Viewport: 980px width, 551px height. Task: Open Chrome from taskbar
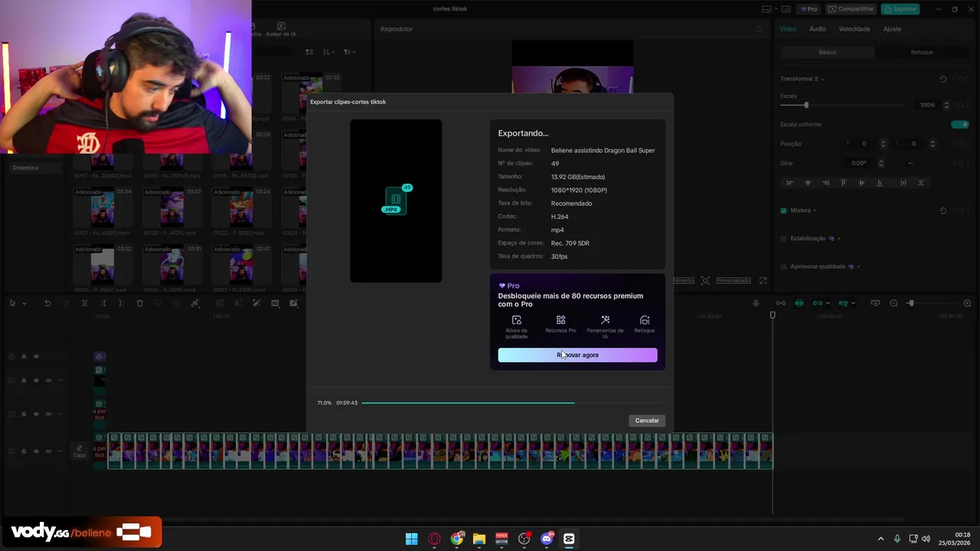coord(457,539)
